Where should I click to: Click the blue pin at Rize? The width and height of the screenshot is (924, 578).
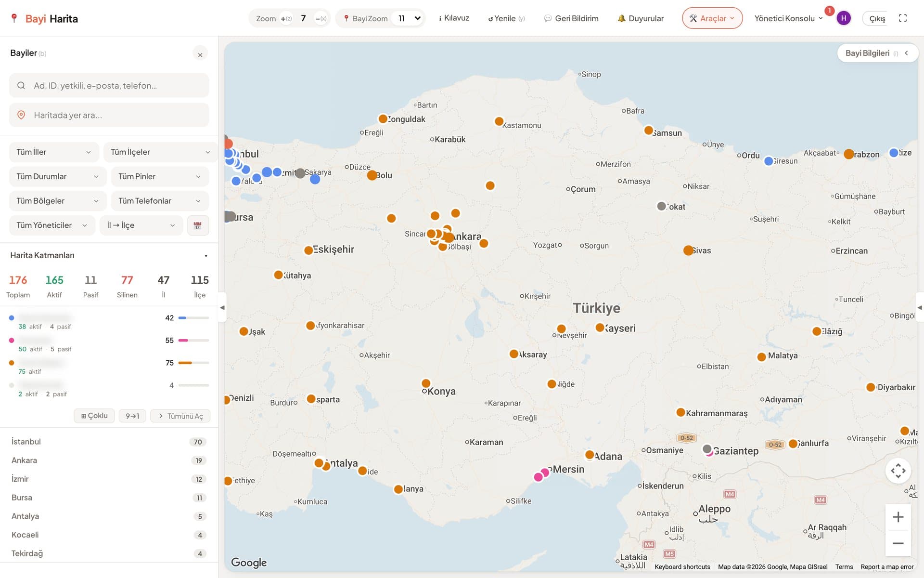[x=894, y=153]
